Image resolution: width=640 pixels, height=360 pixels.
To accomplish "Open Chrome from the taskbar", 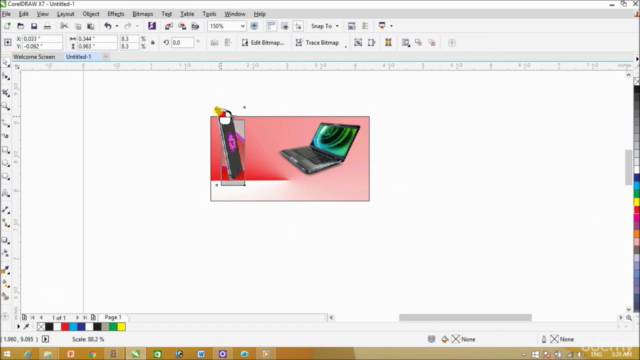I will pyautogui.click(x=92, y=354).
